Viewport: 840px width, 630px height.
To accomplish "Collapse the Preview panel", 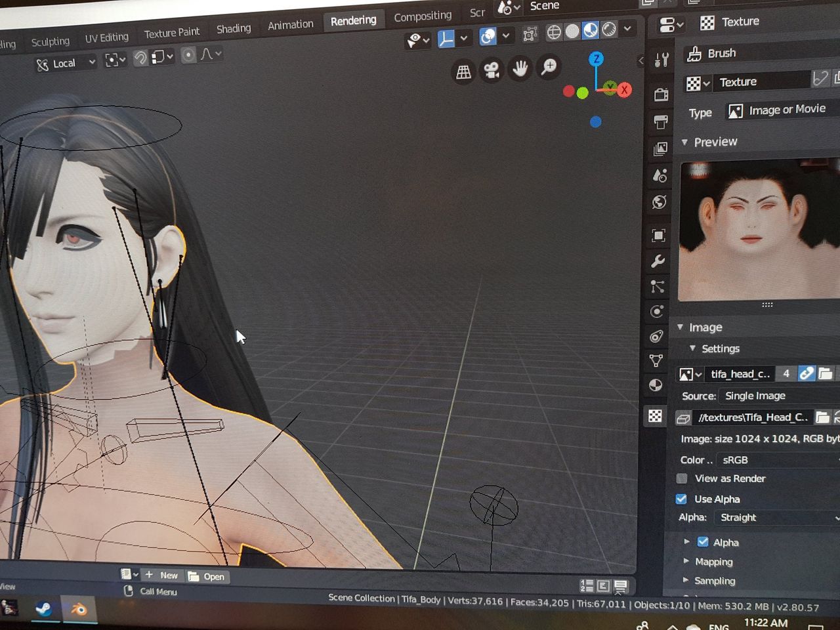I will [684, 142].
